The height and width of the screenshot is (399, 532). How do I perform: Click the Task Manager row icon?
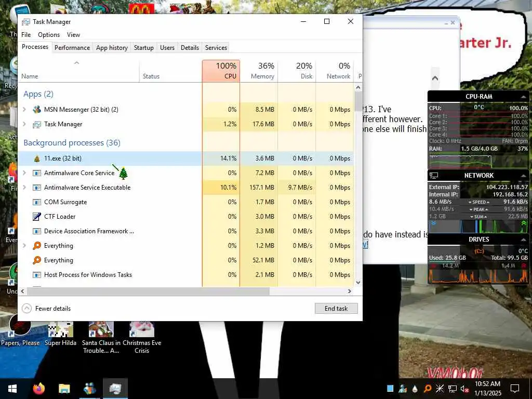(37, 124)
